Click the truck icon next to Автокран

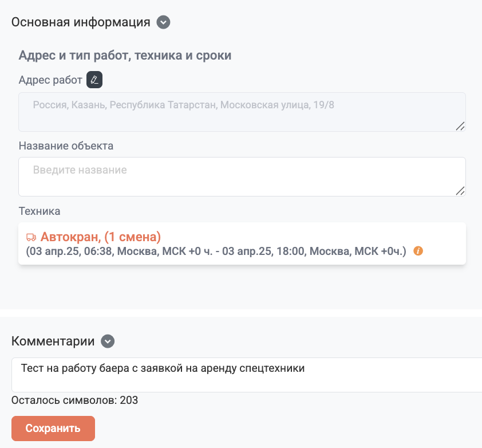(31, 237)
